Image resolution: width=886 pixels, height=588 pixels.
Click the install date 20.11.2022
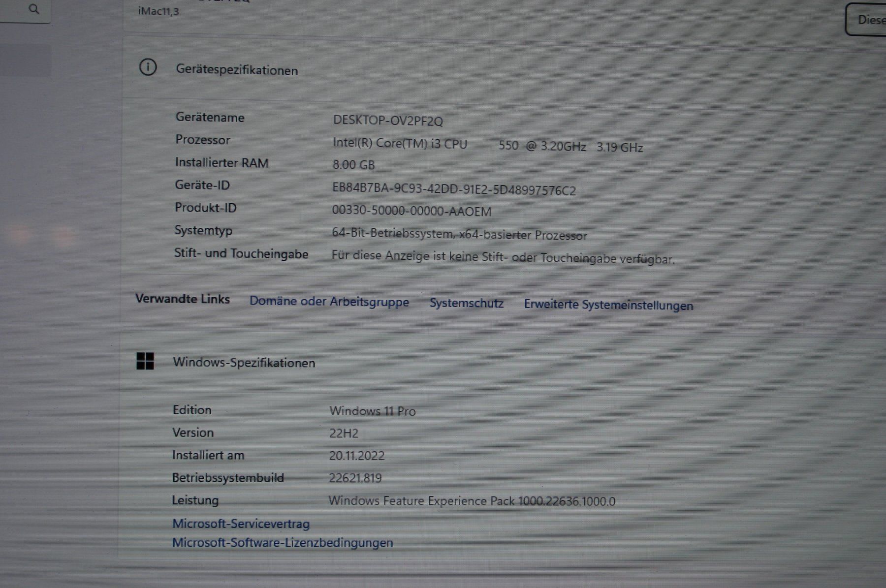coord(357,456)
